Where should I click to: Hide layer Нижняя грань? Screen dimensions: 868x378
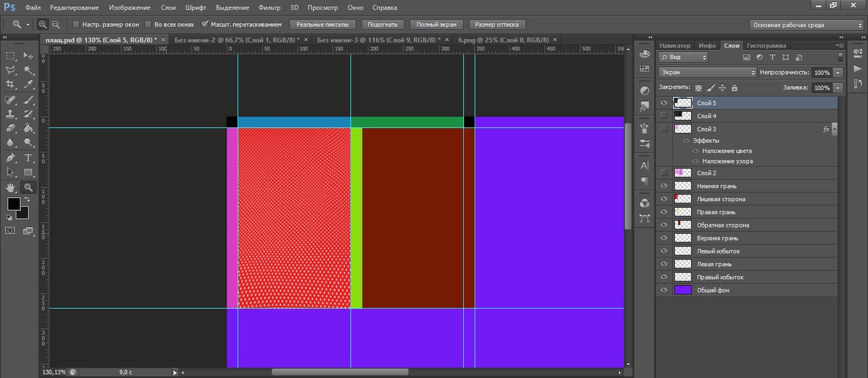pyautogui.click(x=664, y=186)
